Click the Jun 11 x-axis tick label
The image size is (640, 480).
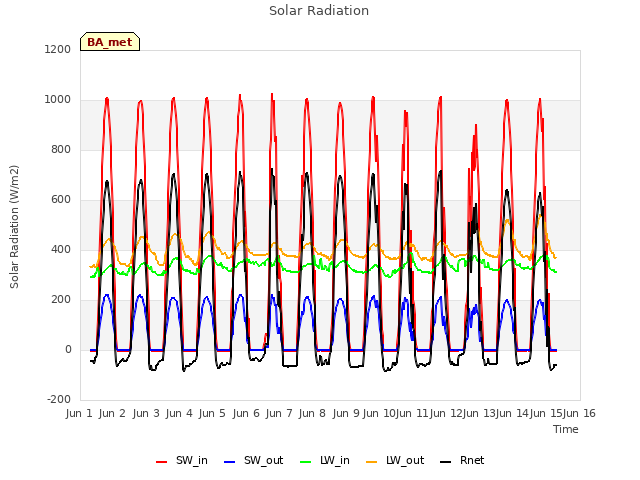pyautogui.click(x=412, y=413)
